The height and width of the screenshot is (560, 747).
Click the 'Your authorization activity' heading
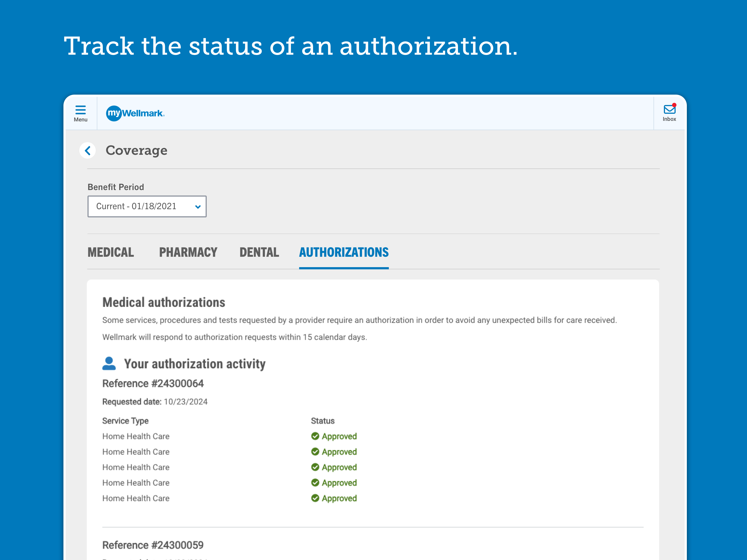(195, 364)
